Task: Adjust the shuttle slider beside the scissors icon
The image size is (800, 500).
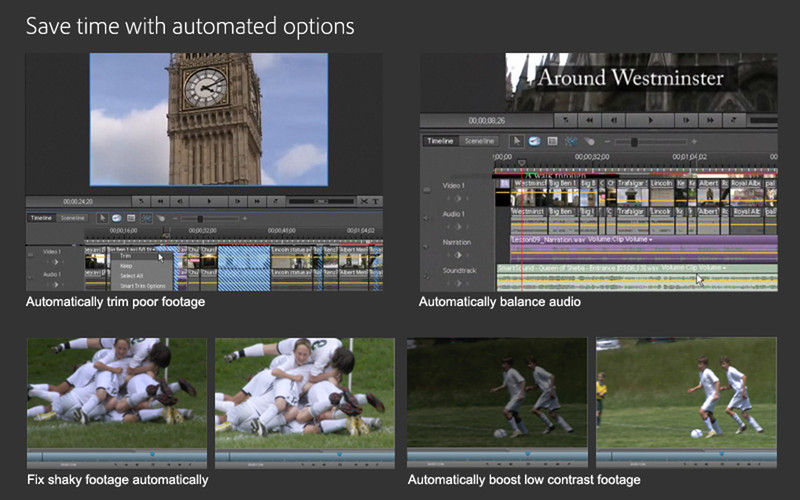Action: (x=321, y=202)
